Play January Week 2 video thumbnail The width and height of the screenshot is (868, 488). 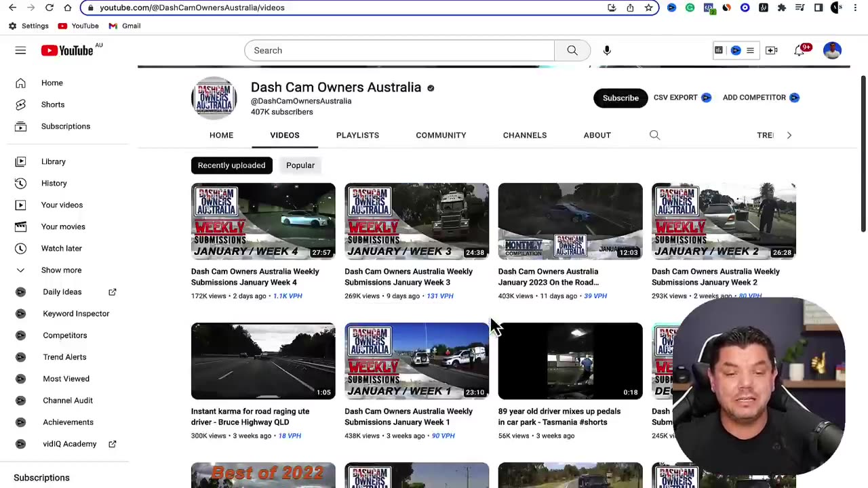tap(724, 221)
